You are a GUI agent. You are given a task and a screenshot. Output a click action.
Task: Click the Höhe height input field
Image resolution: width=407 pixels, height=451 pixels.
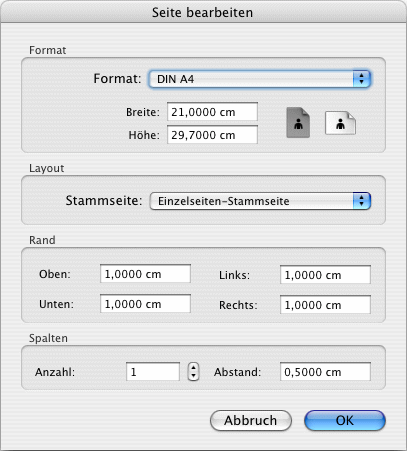click(212, 135)
